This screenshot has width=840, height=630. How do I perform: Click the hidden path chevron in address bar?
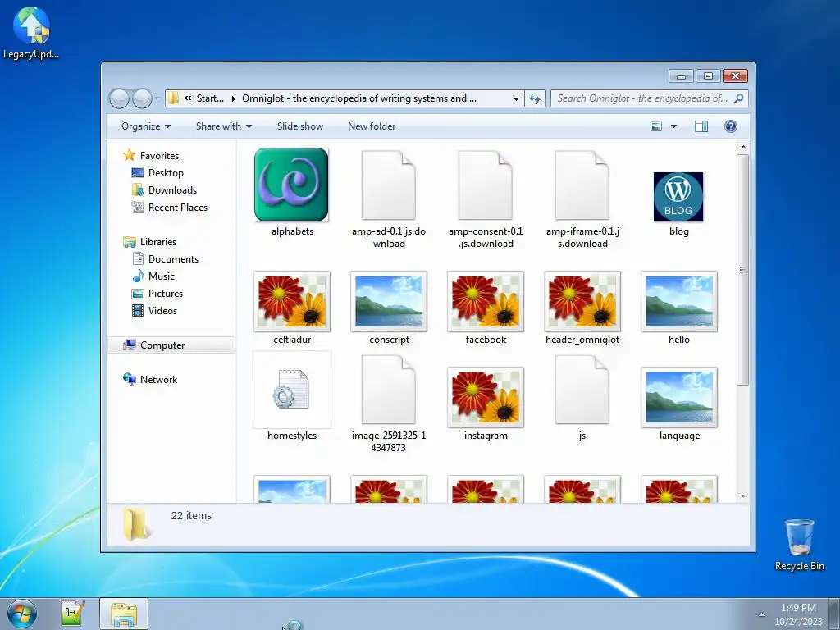point(188,98)
